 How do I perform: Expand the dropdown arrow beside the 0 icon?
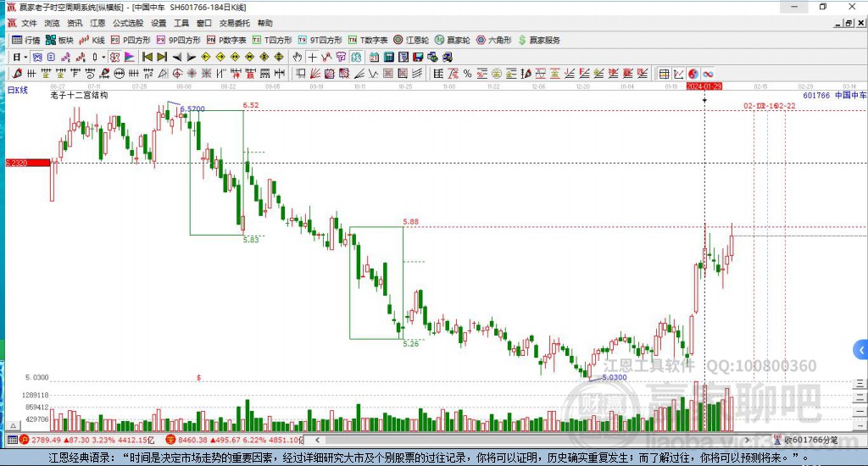[103, 57]
